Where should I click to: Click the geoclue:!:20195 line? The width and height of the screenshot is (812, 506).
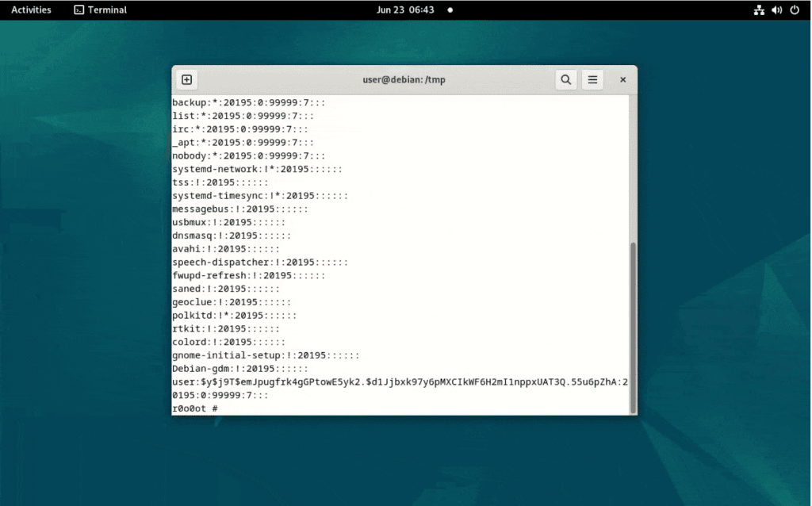[232, 302]
